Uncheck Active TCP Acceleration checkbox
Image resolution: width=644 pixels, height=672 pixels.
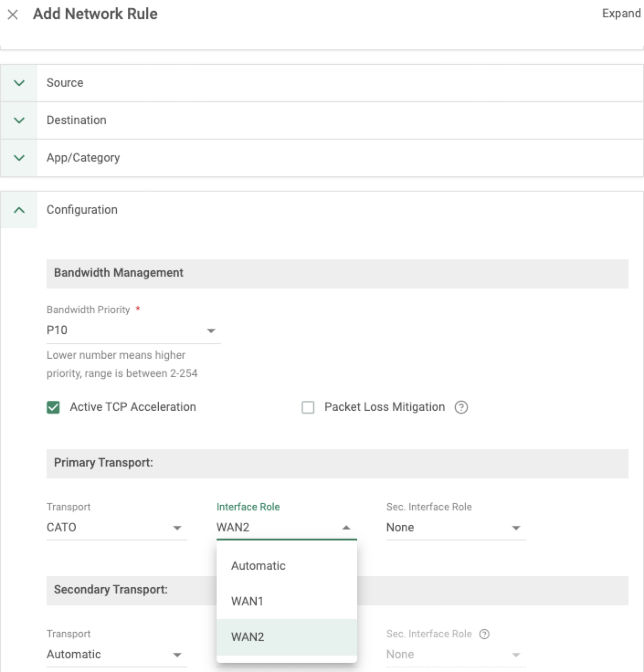click(x=53, y=407)
